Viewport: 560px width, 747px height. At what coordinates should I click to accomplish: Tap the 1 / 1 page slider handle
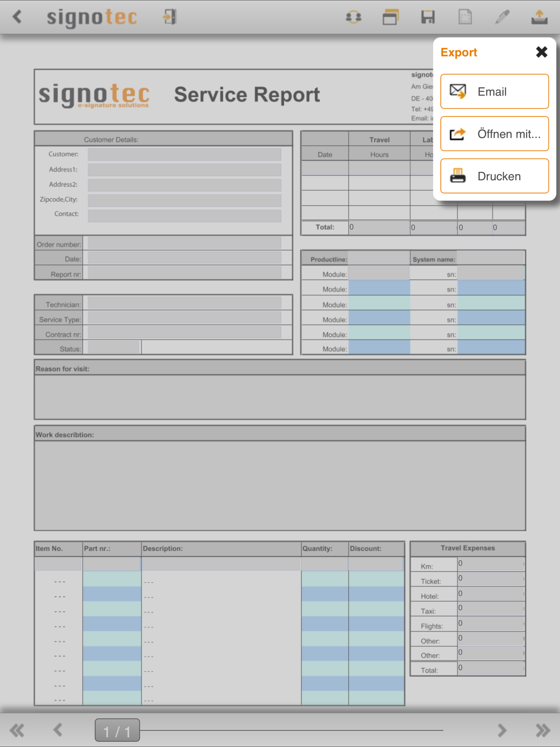point(117,730)
